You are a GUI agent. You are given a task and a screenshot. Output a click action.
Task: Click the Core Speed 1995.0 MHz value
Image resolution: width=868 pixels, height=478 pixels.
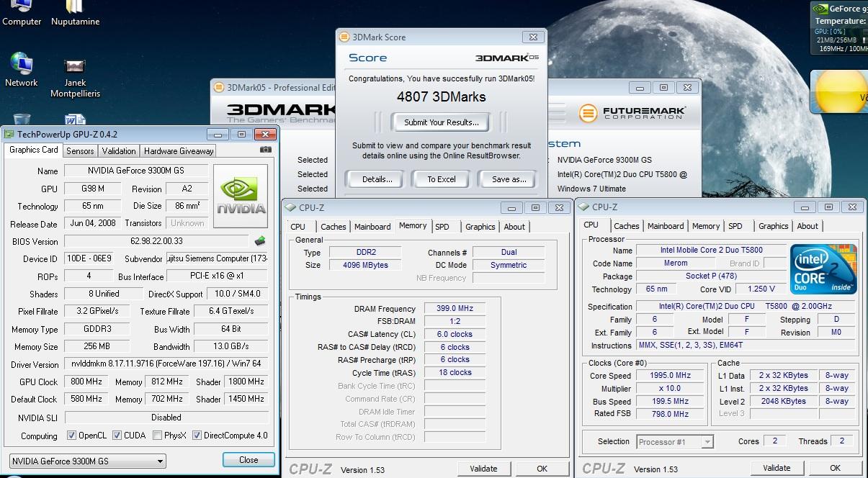click(x=670, y=375)
